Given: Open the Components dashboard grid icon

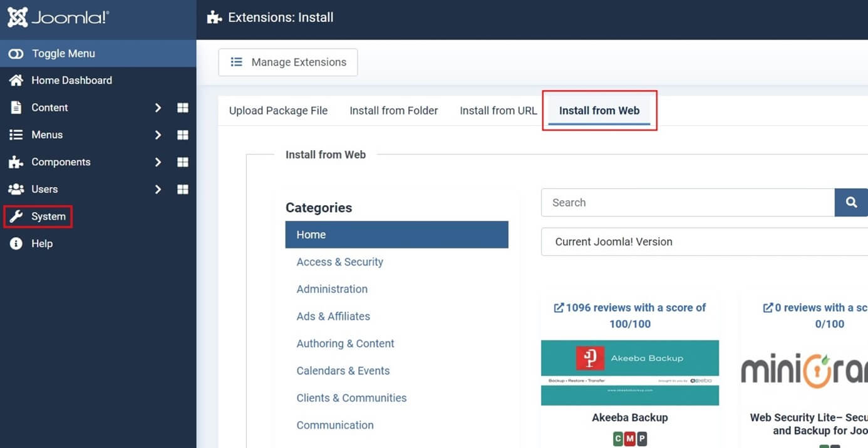Looking at the screenshot, I should coord(183,162).
